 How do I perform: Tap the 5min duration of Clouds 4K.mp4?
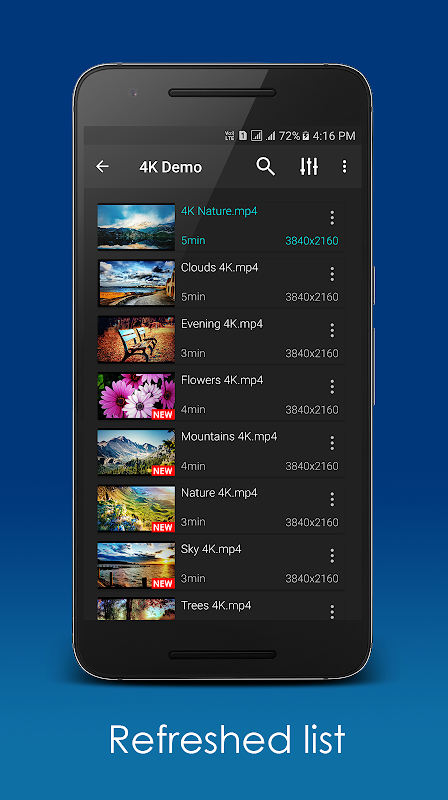click(193, 297)
